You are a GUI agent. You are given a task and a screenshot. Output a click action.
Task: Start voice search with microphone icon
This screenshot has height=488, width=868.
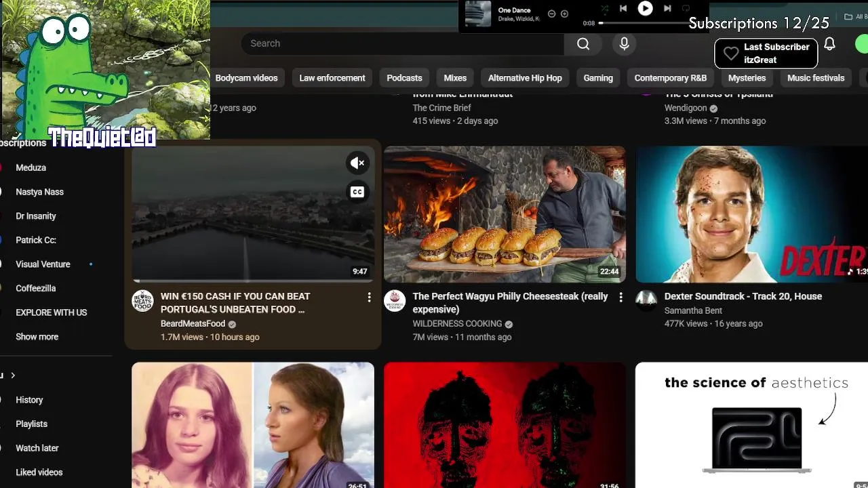624,43
